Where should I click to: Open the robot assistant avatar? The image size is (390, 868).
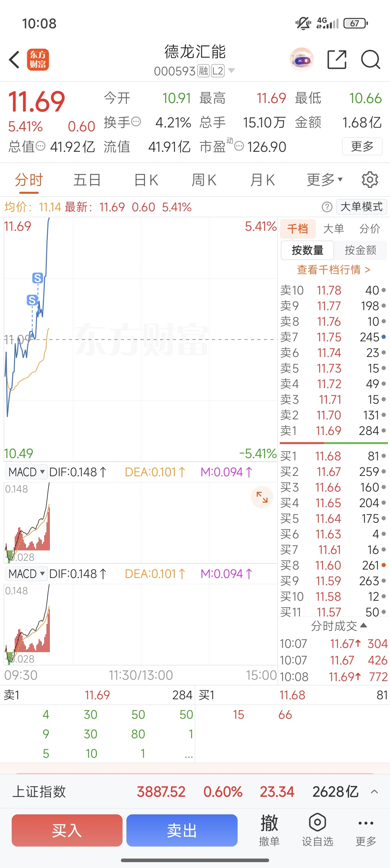point(302,59)
